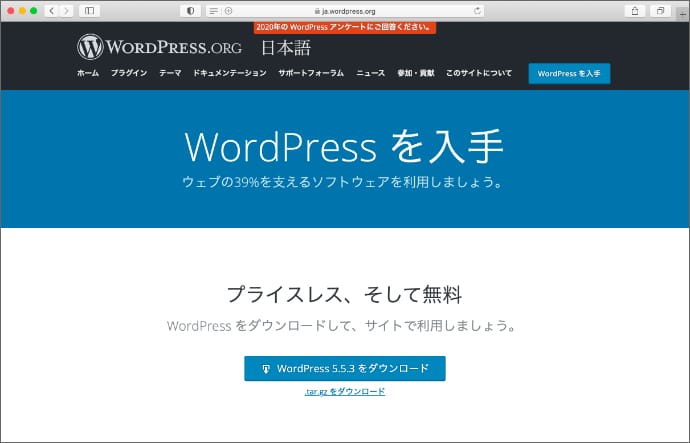Click the Safari forward arrow button

pos(66,10)
